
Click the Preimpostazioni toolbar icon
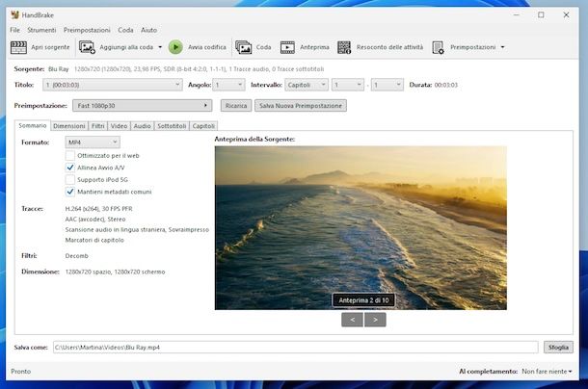pos(439,46)
